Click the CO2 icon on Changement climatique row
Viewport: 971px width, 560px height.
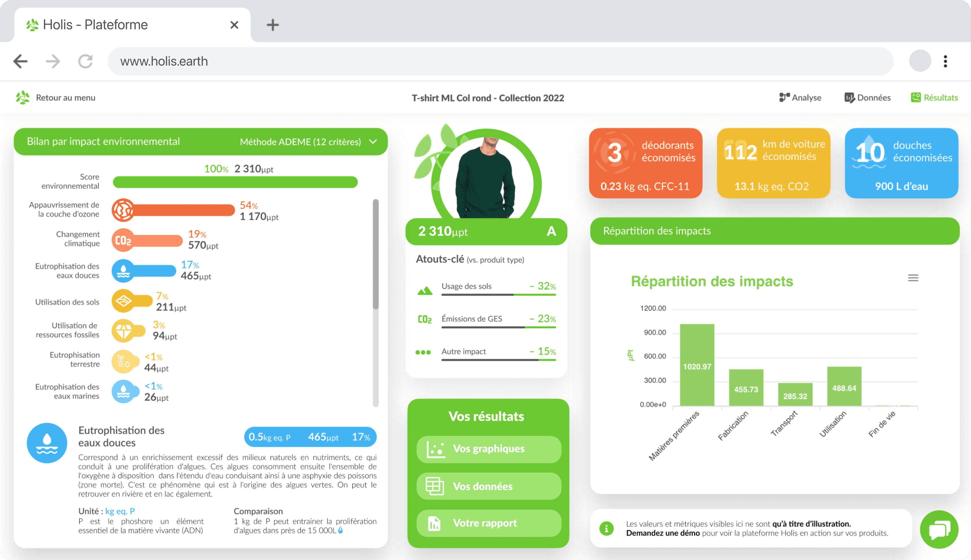point(122,240)
